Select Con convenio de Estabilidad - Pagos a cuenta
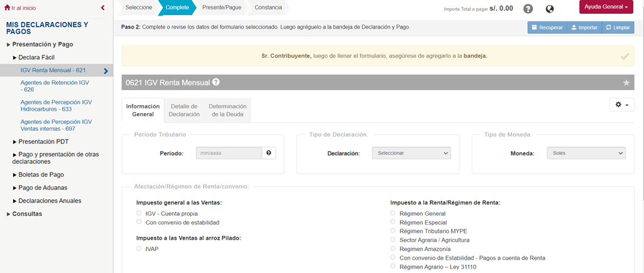644x273 pixels. 393,257
